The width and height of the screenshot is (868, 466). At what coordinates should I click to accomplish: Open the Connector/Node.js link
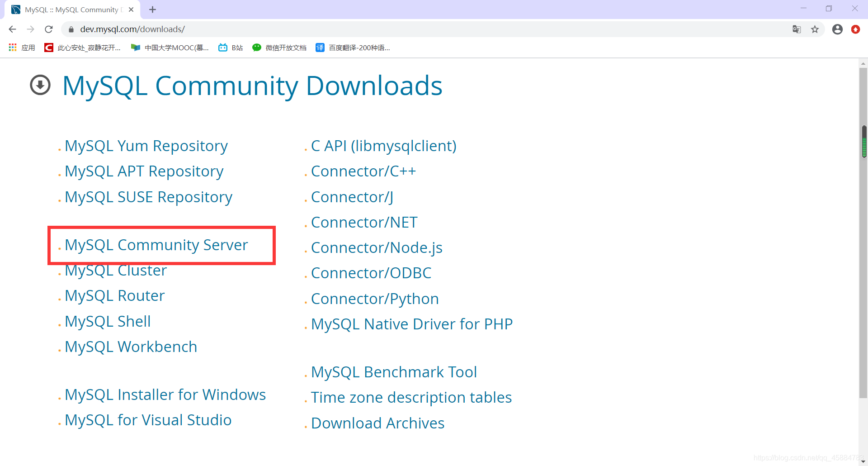click(377, 247)
